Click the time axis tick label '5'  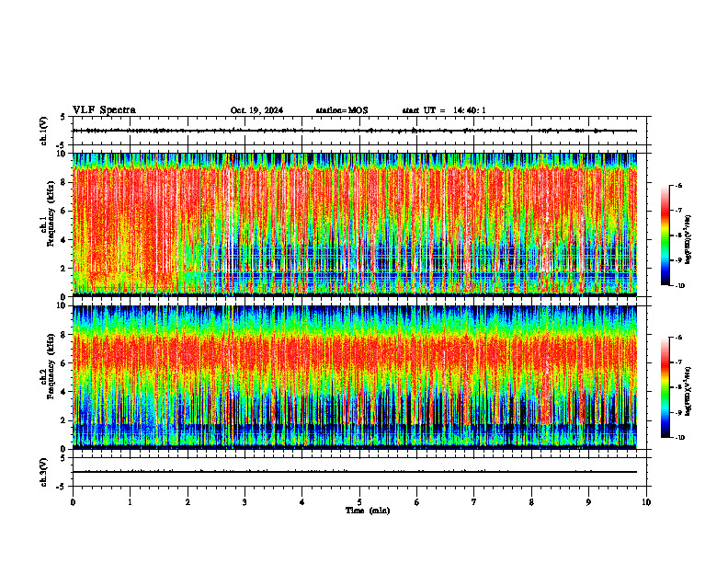[x=359, y=502]
